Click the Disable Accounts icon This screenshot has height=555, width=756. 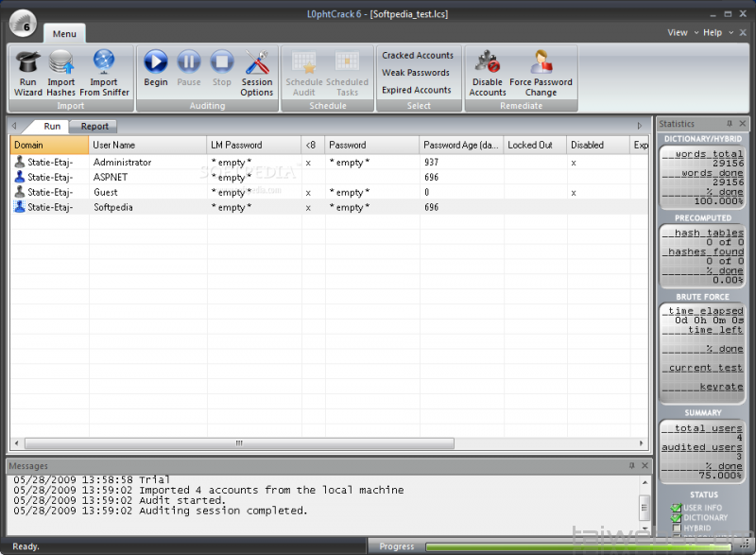tap(488, 73)
